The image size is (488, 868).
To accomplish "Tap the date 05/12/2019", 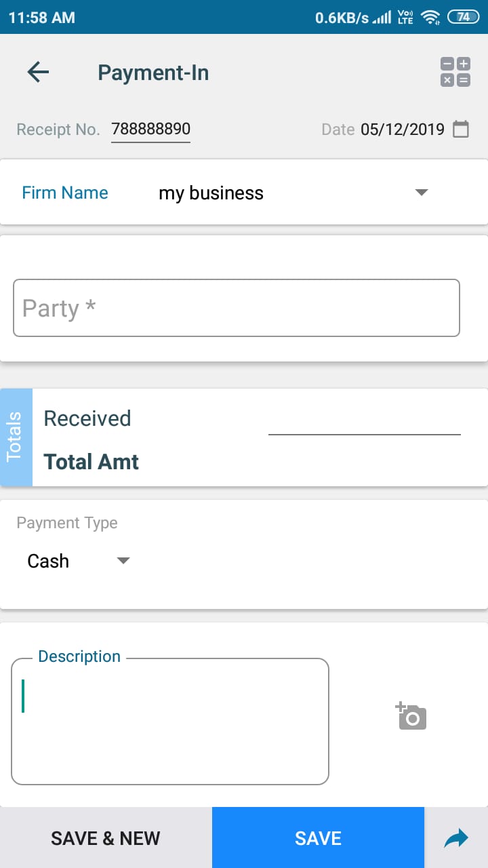I will click(402, 130).
